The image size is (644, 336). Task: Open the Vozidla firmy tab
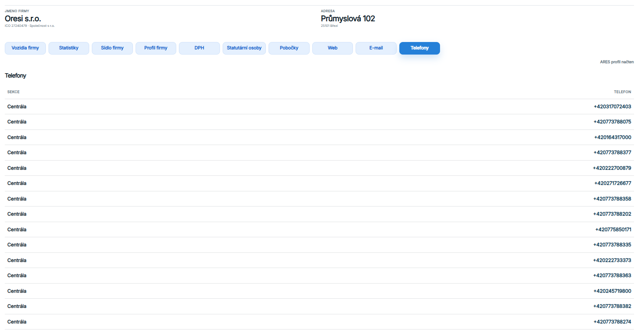point(25,48)
